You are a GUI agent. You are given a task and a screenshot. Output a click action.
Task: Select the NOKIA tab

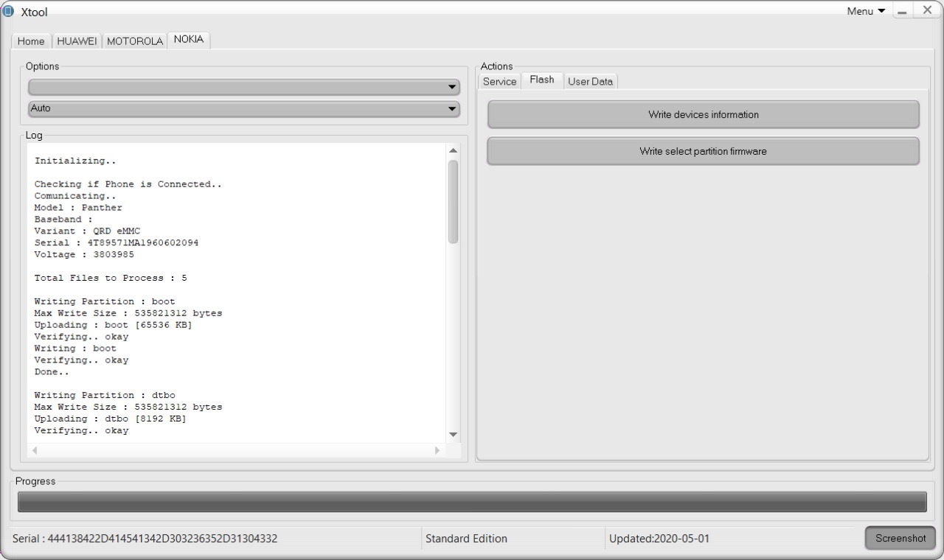189,40
